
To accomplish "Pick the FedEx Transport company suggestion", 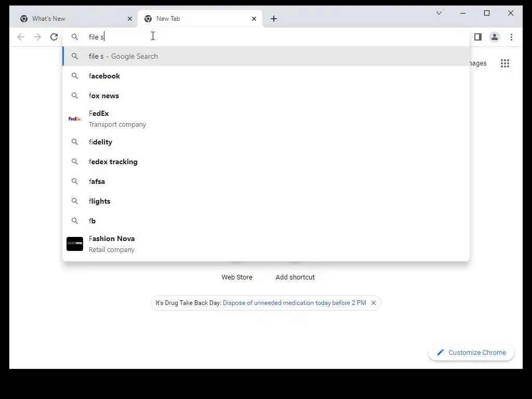I will click(x=266, y=119).
